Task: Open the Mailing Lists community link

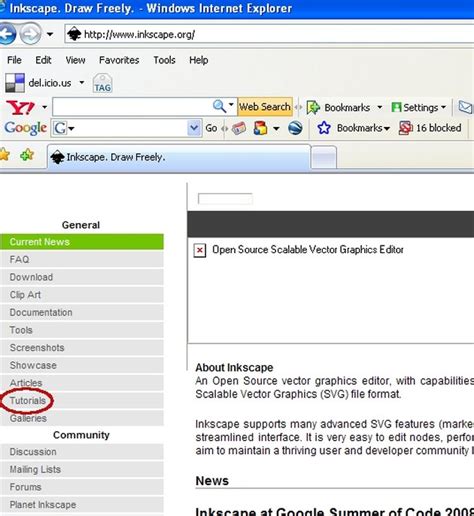Action: click(82, 470)
